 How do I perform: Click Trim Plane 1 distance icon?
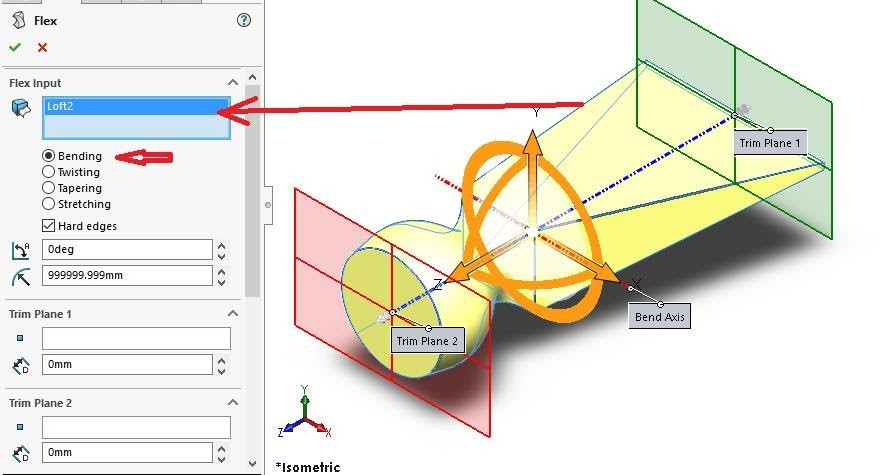tap(20, 365)
